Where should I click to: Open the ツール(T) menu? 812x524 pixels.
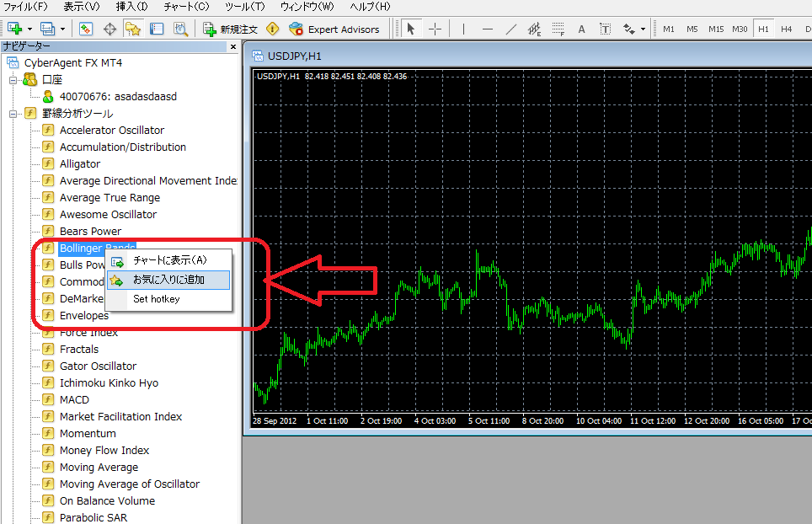point(244,7)
